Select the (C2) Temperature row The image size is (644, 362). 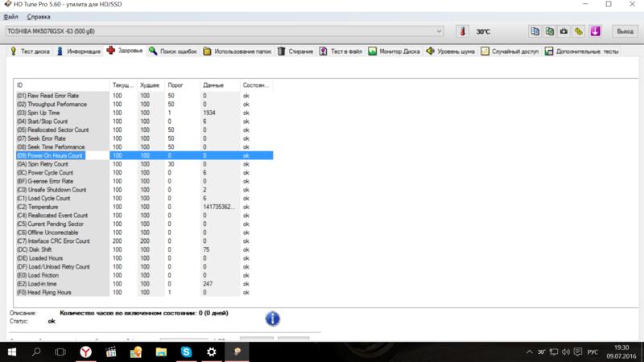click(x=144, y=207)
